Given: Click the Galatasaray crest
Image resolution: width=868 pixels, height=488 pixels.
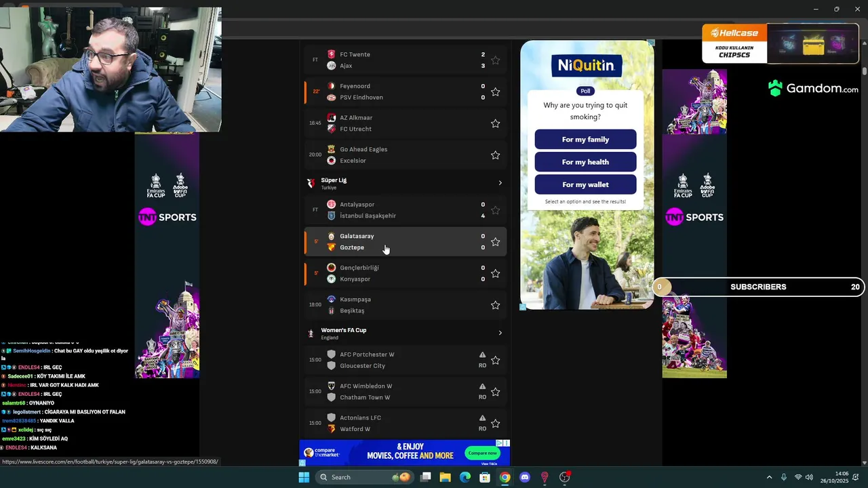Looking at the screenshot, I should pyautogui.click(x=332, y=236).
